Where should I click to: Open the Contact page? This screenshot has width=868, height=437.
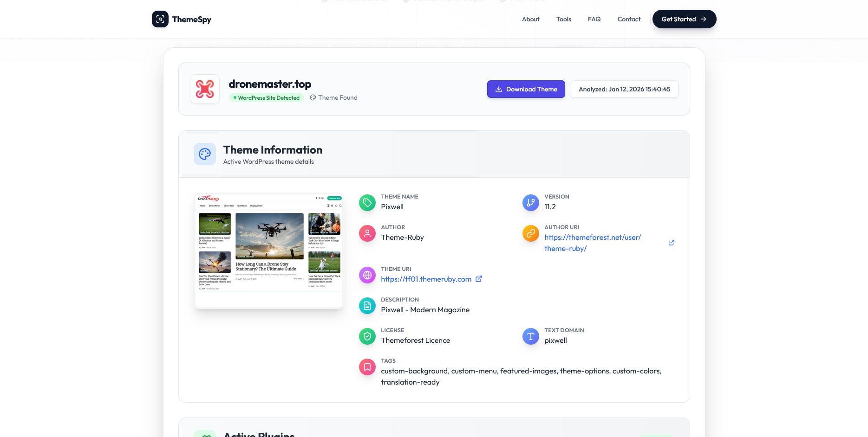coord(629,19)
